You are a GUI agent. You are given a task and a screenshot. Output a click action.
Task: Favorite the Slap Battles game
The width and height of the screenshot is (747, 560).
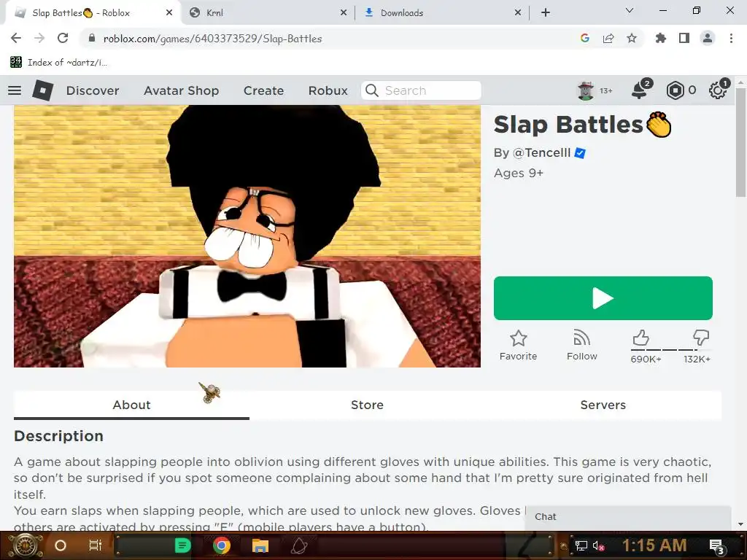pos(519,346)
